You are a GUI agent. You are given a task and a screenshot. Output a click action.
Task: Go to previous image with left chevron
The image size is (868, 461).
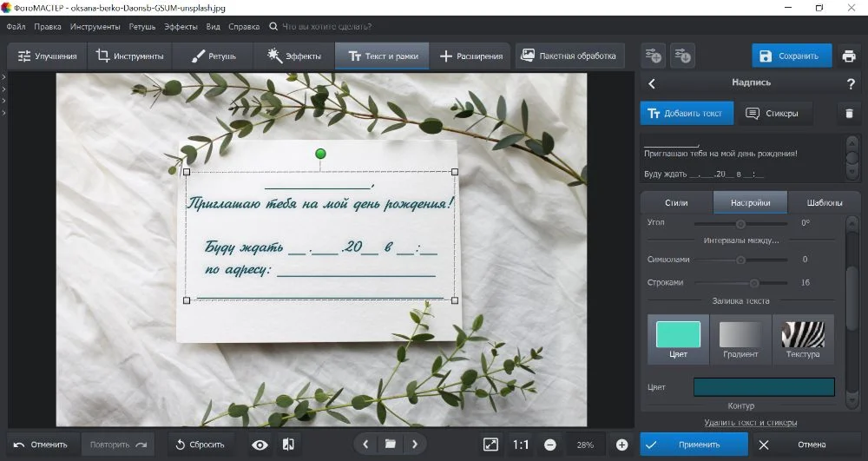click(x=365, y=445)
